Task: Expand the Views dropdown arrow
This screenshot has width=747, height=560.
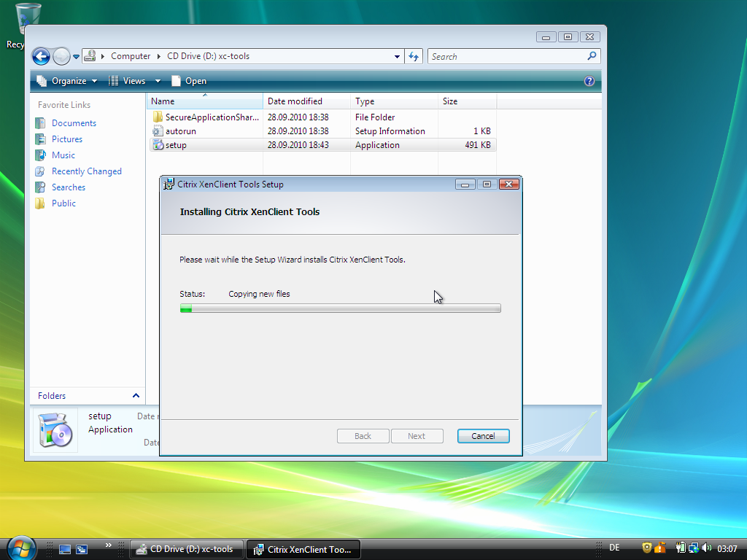Action: [x=158, y=81]
